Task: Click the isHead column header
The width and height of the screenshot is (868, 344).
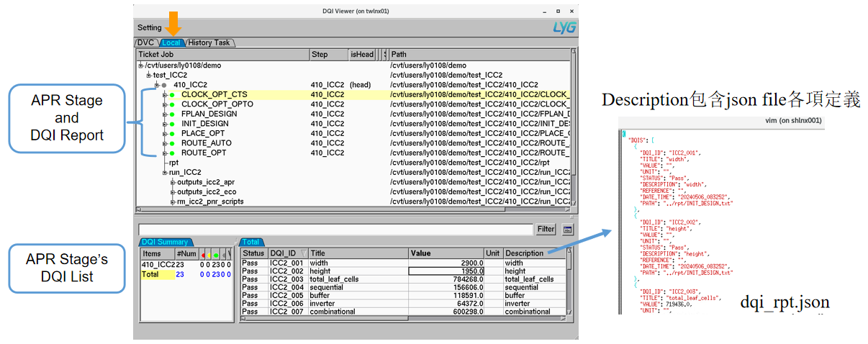Action: coord(362,54)
